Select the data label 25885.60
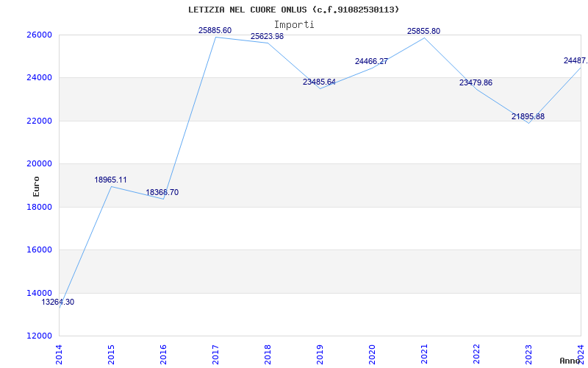588x368 pixels. pos(215,30)
